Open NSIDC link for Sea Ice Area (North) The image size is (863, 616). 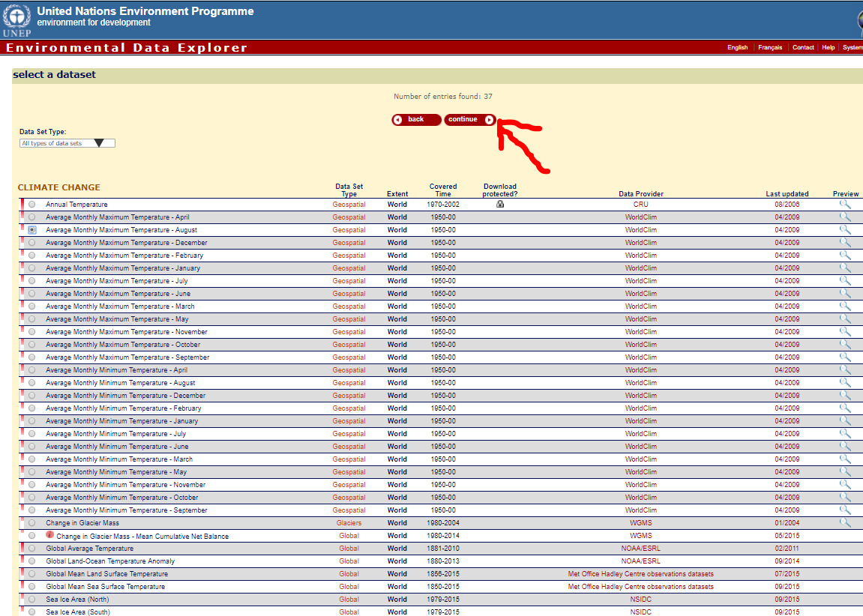640,599
